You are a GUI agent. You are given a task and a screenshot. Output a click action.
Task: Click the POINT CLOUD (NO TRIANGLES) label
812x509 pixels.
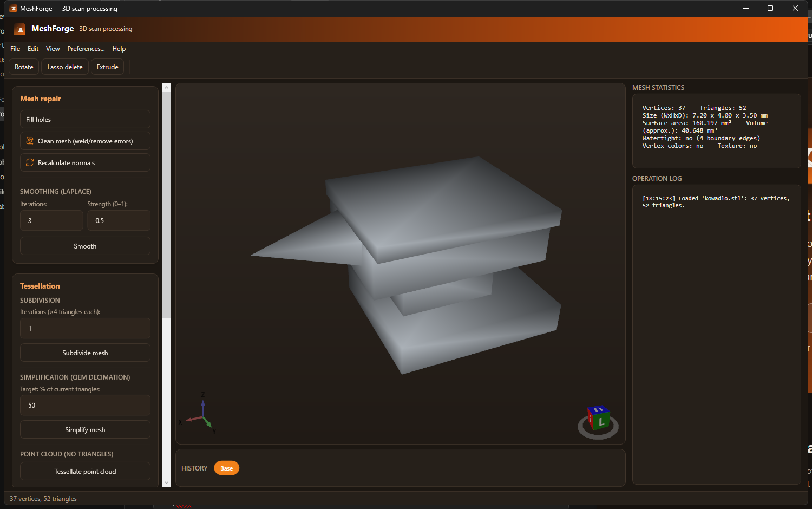67,454
